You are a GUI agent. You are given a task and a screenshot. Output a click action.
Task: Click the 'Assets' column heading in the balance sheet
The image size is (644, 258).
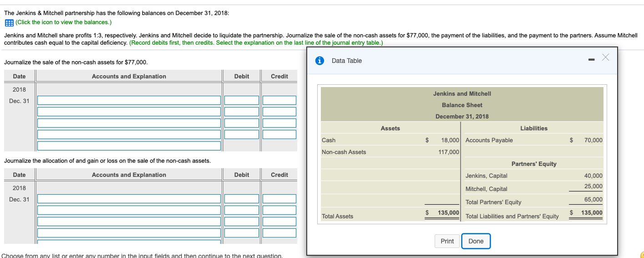(390, 128)
